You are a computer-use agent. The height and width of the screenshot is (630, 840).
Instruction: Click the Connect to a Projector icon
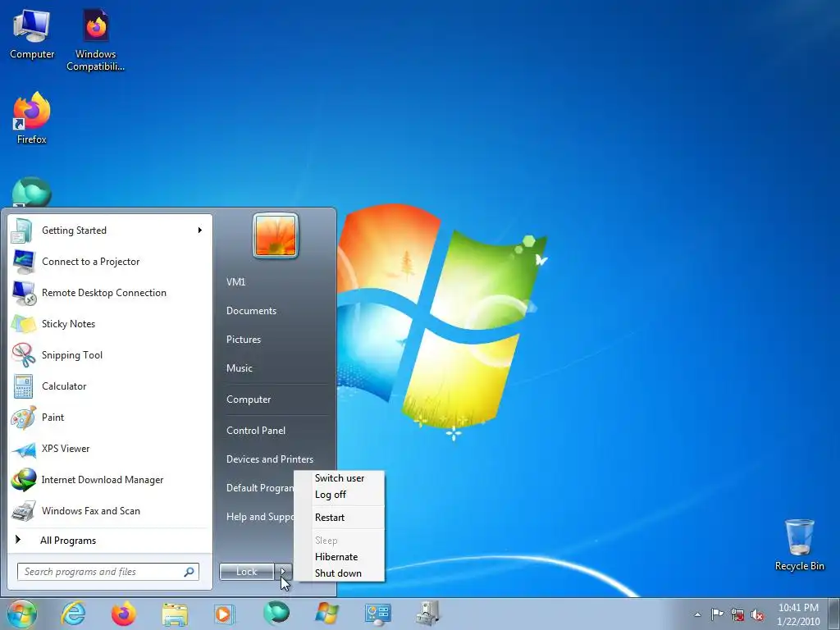pos(23,262)
